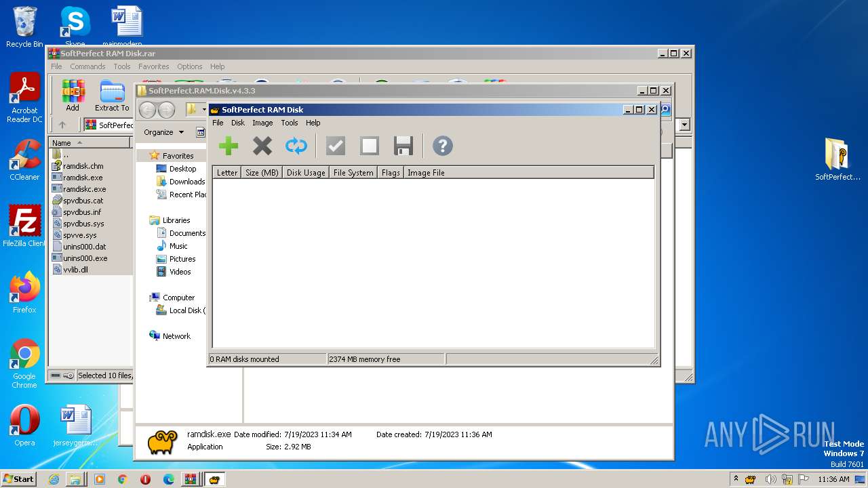Select FileZilla Client desktop icon
Viewport: 868px width, 488px height.
pyautogui.click(x=24, y=226)
